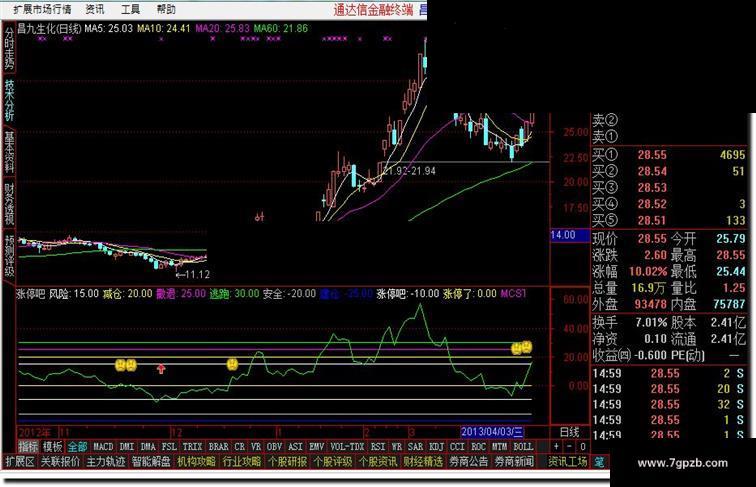Click the date label 2013/04/03/三

pos(492,432)
